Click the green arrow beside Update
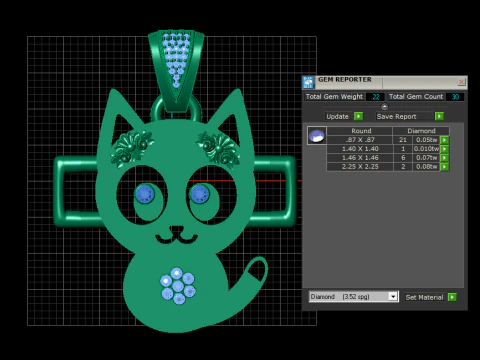 (x=358, y=116)
